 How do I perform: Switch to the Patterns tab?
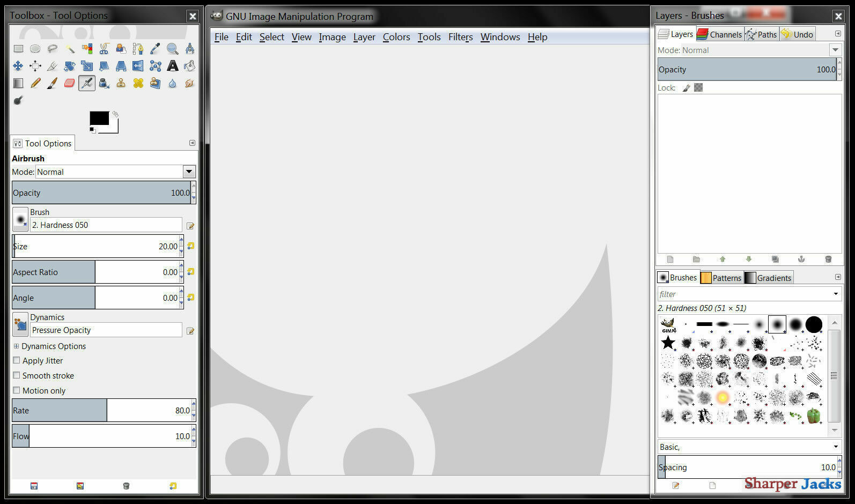pos(721,278)
